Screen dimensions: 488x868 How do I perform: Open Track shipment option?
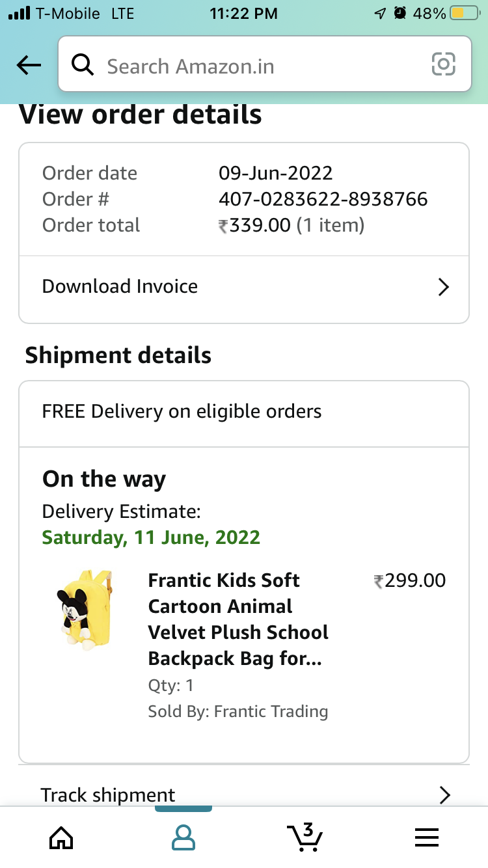108,794
